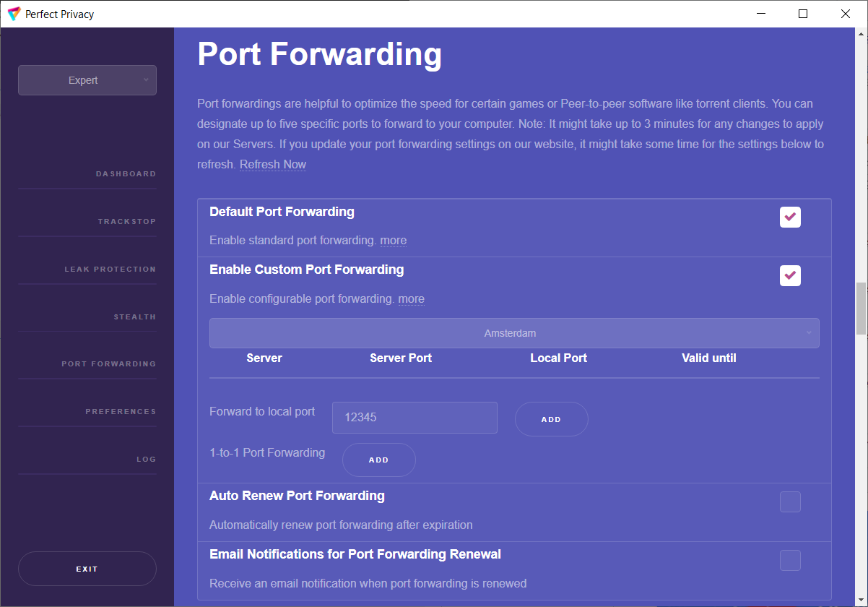Click the Local Port column header
Viewport: 868px width, 607px height.
pyautogui.click(x=559, y=358)
